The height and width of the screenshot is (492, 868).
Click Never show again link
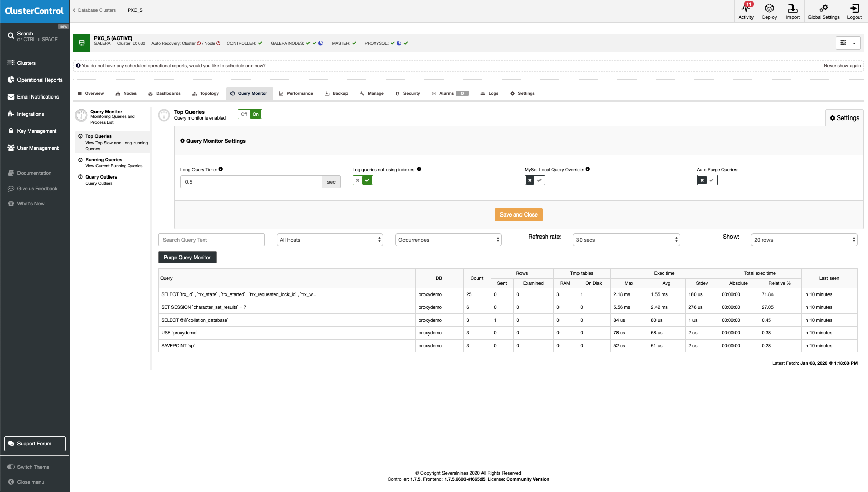pos(842,66)
